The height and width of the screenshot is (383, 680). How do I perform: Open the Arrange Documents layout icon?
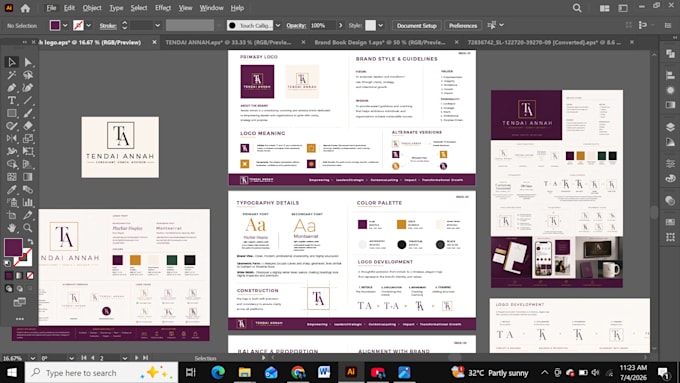tap(605, 8)
